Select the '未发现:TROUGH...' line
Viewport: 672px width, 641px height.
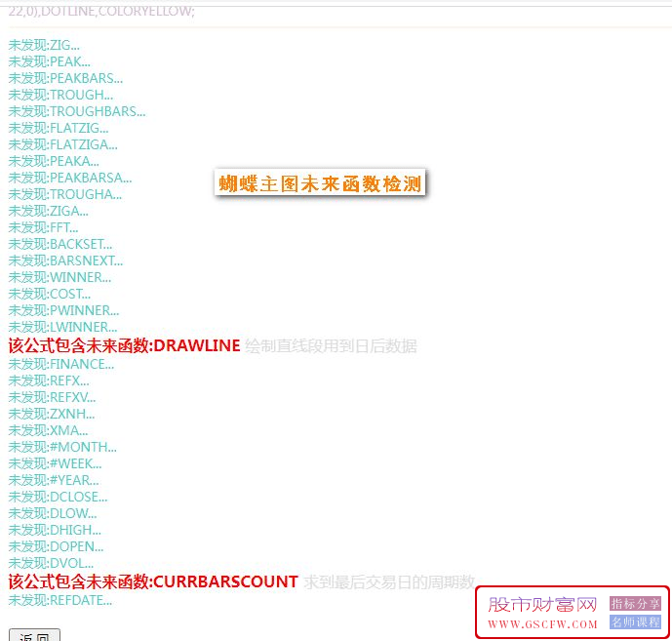pos(60,95)
